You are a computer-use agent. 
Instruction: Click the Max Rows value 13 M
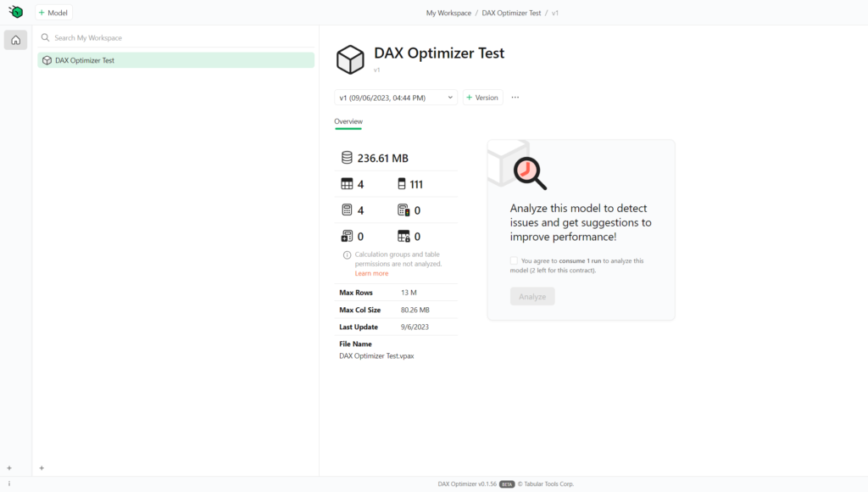coord(409,293)
